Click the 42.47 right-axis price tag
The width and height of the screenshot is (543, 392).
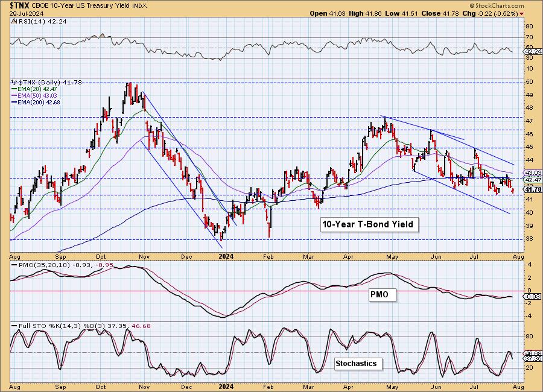coord(533,180)
